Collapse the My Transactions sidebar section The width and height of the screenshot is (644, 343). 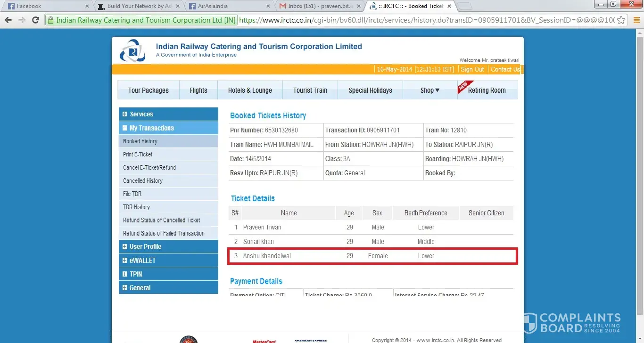[x=168, y=128]
